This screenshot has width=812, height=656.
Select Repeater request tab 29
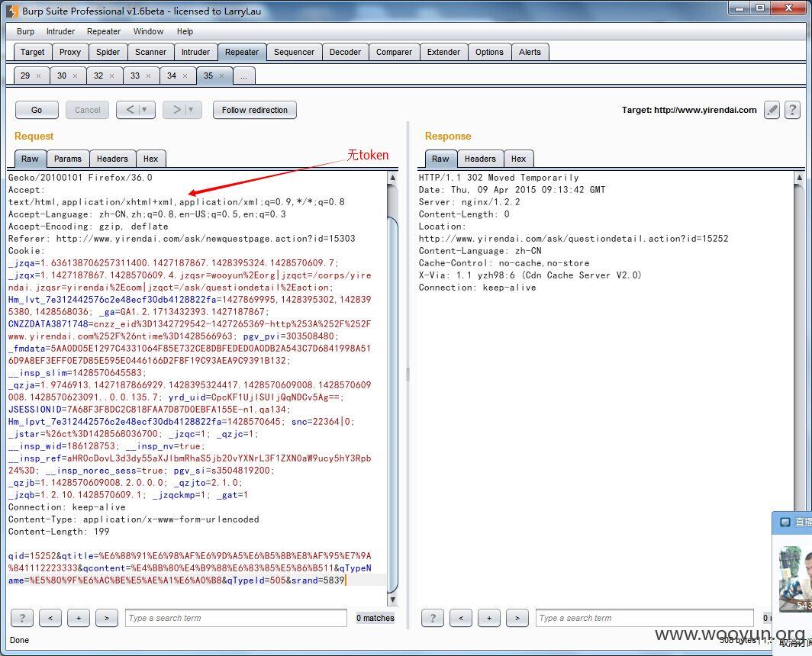(25, 76)
